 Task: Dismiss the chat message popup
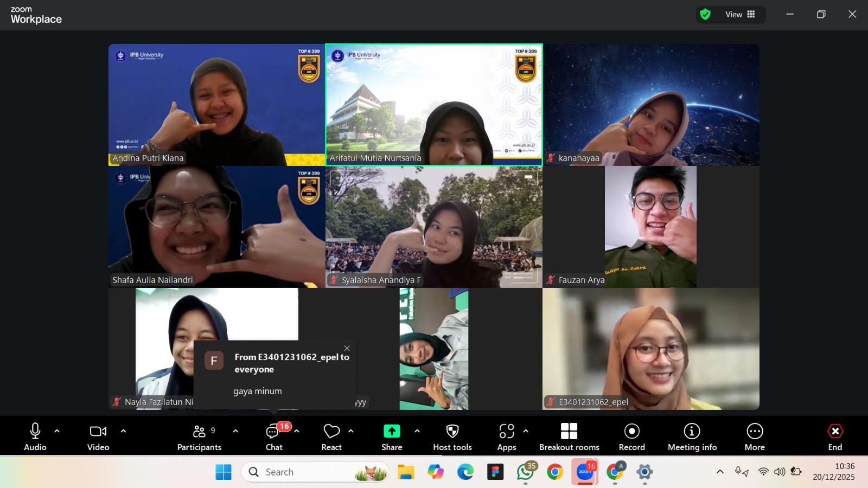(x=347, y=348)
